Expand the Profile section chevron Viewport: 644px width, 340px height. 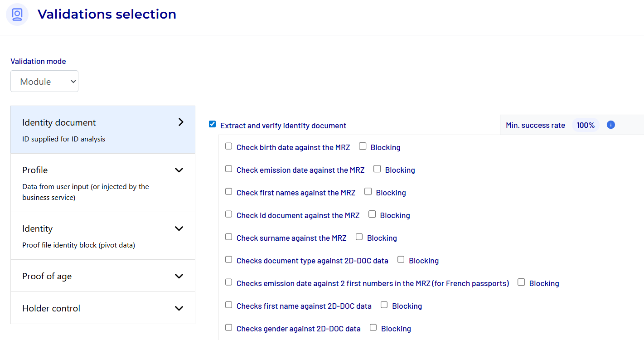tap(179, 170)
